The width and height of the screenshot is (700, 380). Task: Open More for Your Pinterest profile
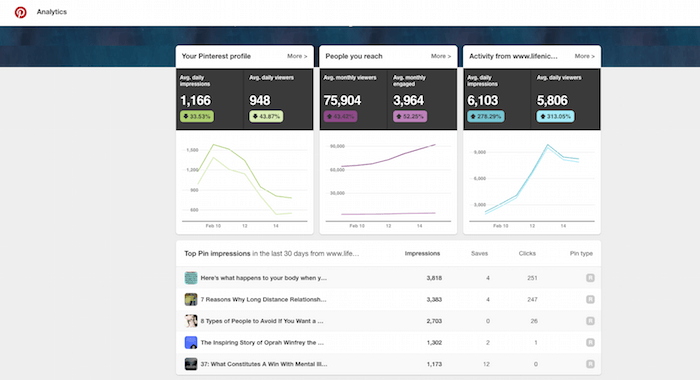(x=297, y=56)
